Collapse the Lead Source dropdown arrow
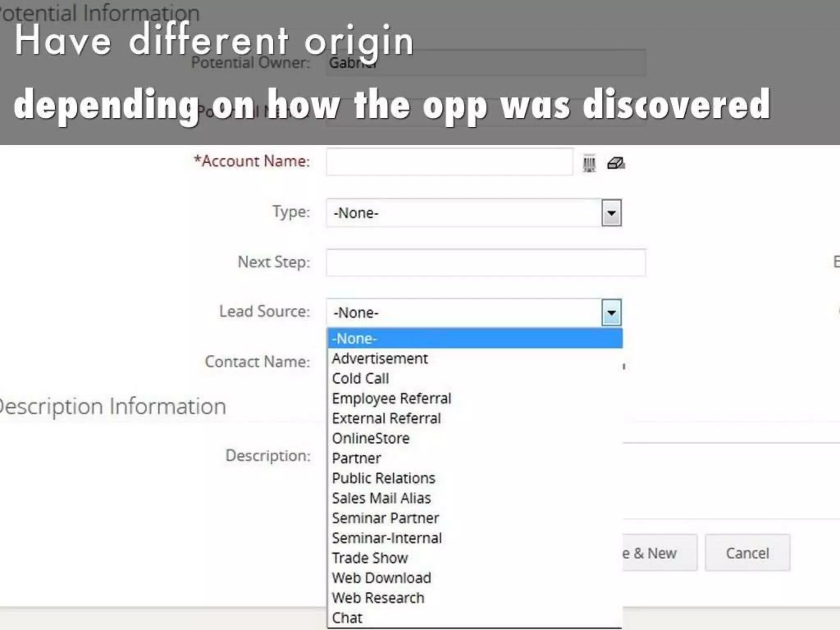 coord(611,313)
